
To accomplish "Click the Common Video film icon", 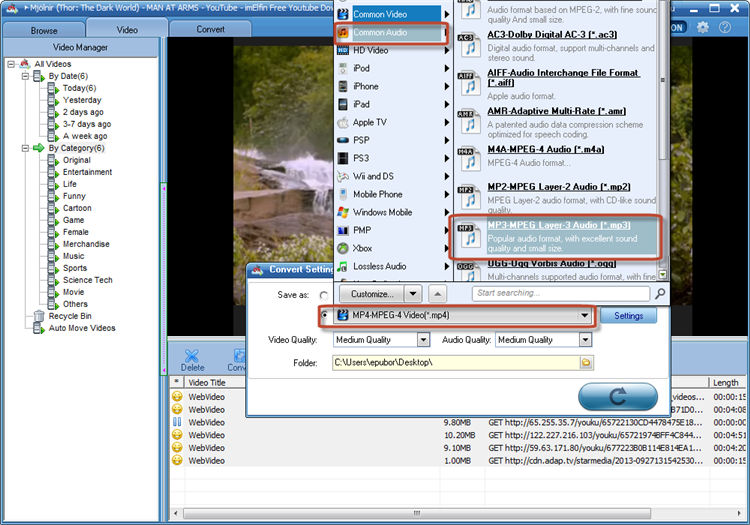I will [343, 14].
